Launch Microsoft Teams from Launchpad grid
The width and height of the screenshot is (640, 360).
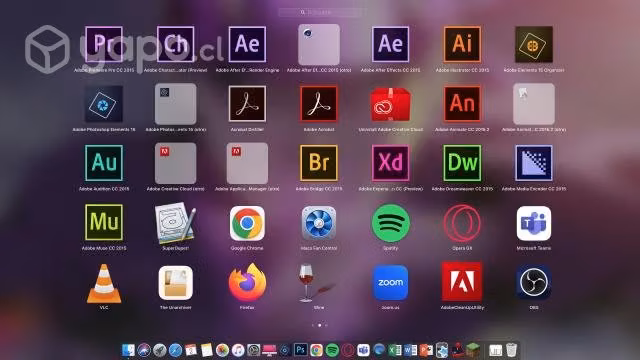pos(534,223)
